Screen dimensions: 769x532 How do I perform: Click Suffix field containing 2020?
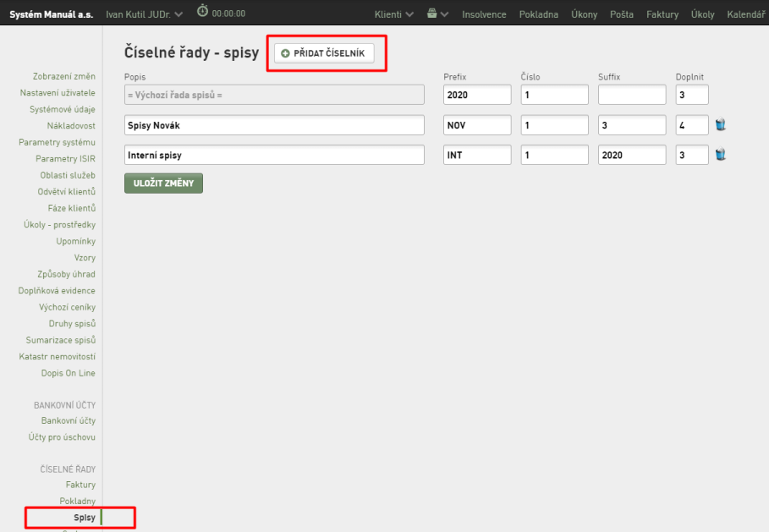tap(632, 155)
